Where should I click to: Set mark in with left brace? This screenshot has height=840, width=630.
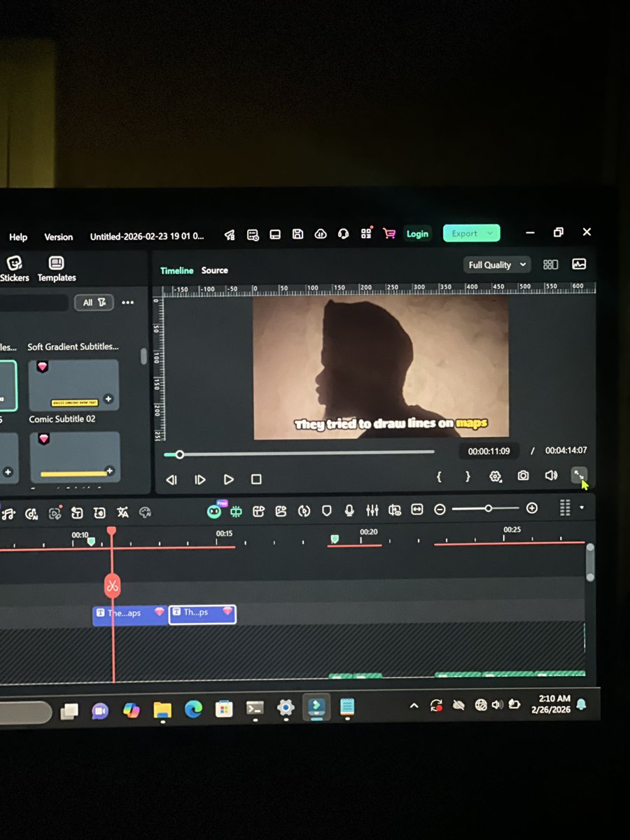pyautogui.click(x=439, y=477)
